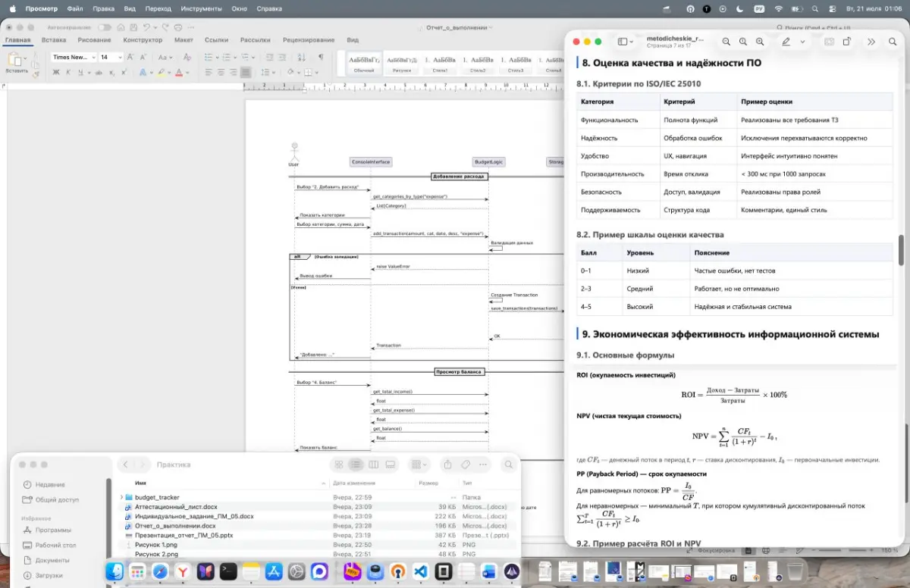The width and height of the screenshot is (910, 588).
Task: Select Презентация_отчет_ПМ_05.pptx in Finder
Action: click(x=184, y=535)
